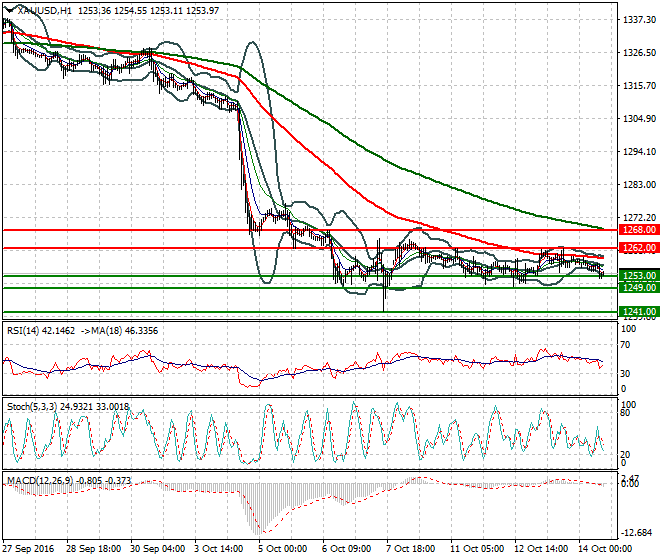Screen dimensions: 660x560
Task: Click the 7 Oct 18:00 time label
Action: click(411, 549)
